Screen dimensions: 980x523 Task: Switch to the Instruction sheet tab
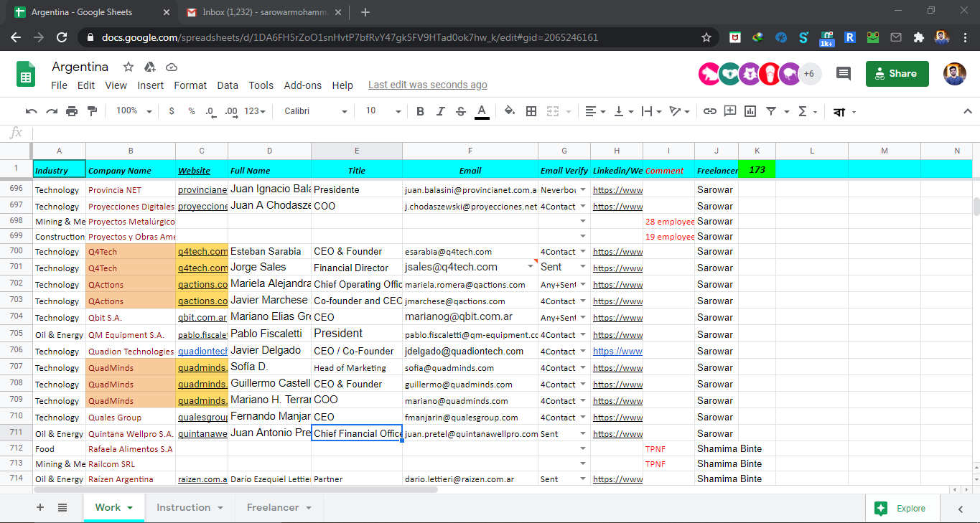[x=183, y=507]
